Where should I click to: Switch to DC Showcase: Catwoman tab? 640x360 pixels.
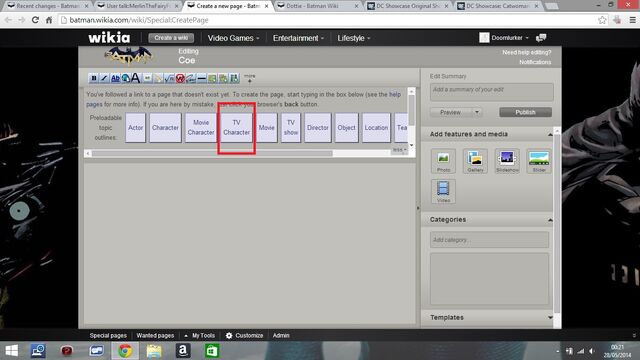(x=498, y=6)
